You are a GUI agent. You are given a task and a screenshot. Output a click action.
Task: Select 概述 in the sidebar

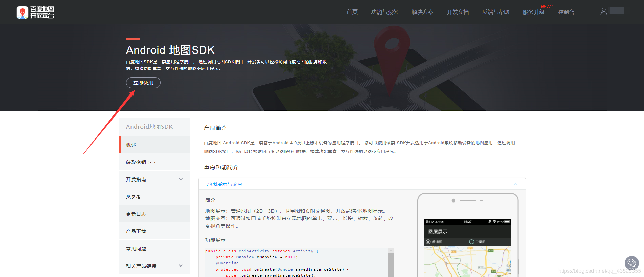(x=155, y=145)
